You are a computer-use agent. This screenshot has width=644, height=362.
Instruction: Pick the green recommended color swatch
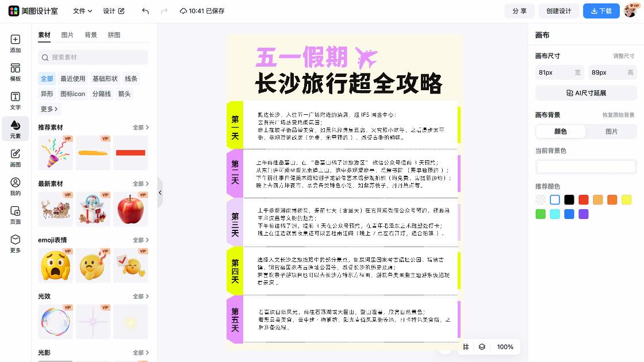(x=540, y=214)
